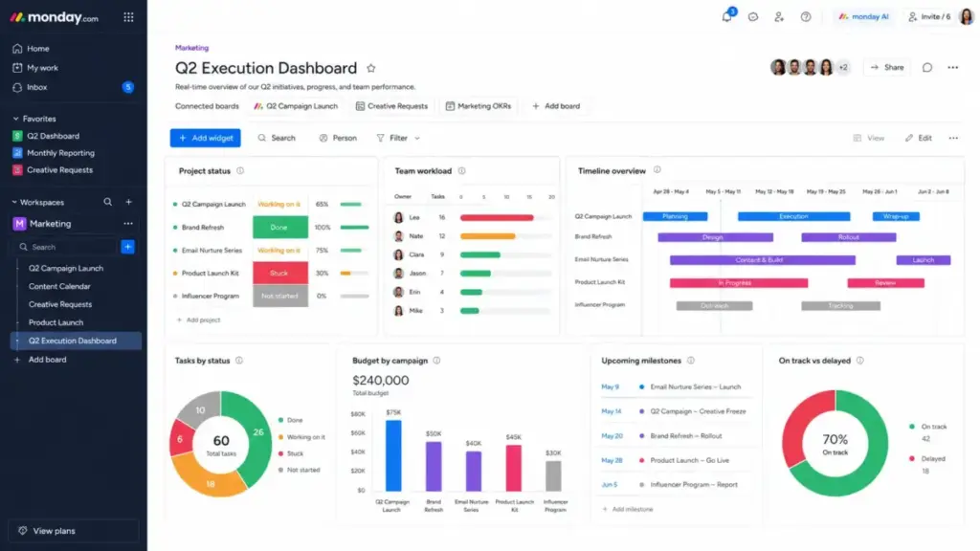Open Product Launch board
This screenshot has width=980, height=551.
click(x=56, y=322)
